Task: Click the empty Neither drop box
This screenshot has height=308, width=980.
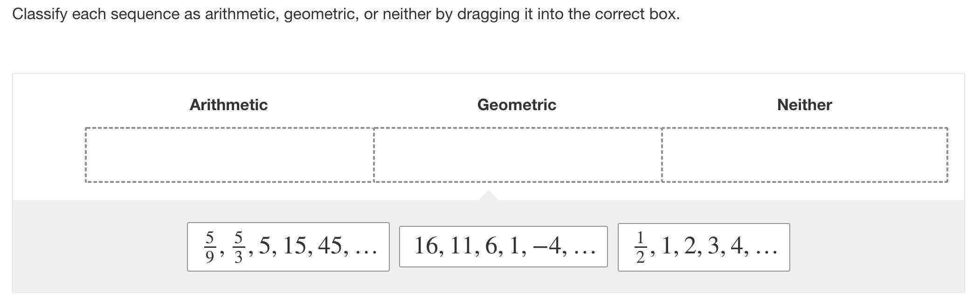Action: click(x=804, y=154)
